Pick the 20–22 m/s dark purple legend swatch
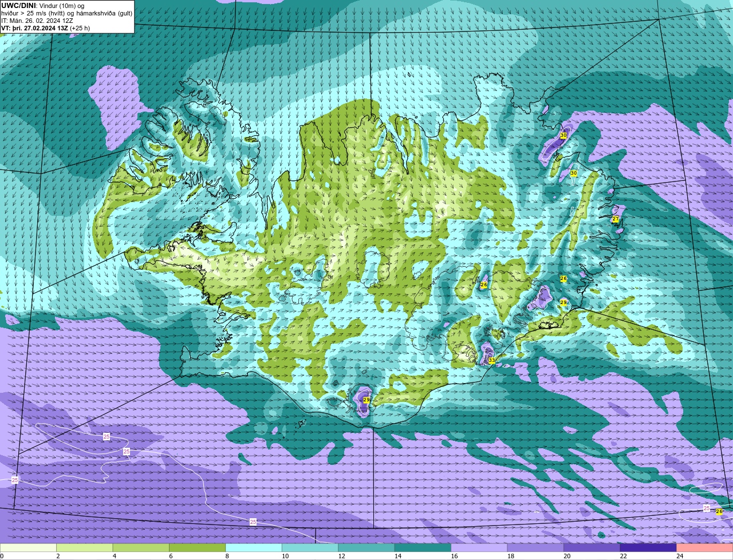 [x=592, y=548]
